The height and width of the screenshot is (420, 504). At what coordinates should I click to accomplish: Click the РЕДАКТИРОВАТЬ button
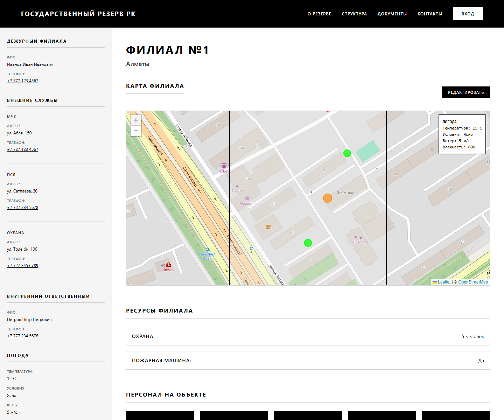[x=466, y=92]
